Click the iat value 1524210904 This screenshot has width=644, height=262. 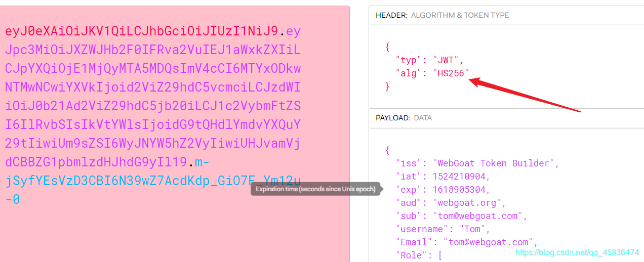click(x=459, y=177)
